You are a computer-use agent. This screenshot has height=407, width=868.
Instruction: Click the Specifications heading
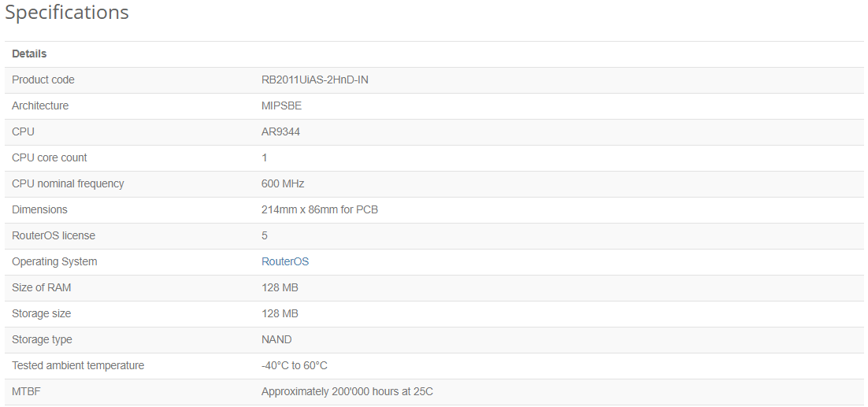coord(67,12)
